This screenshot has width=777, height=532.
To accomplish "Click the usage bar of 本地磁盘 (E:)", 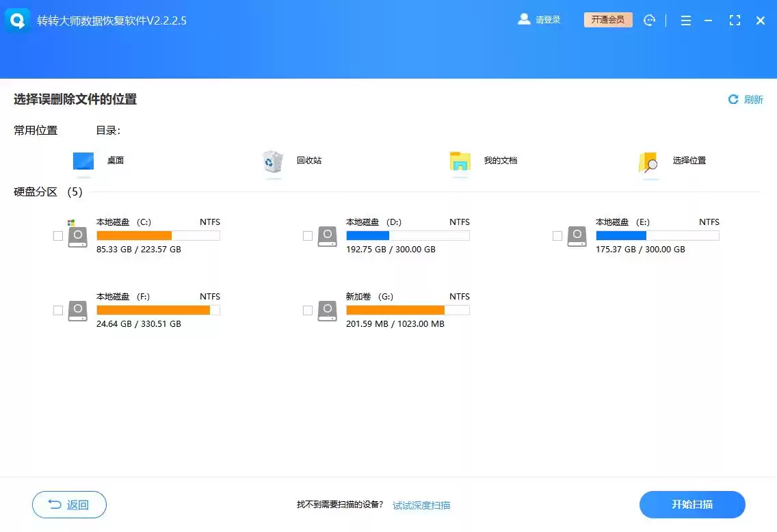I will click(657, 235).
